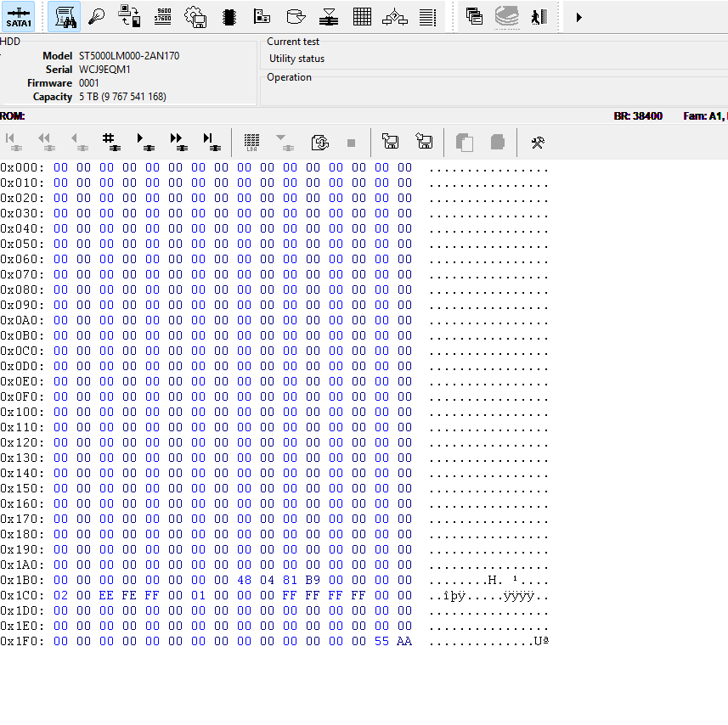Click the refresh/reload data icon
This screenshot has width=728, height=725.
[x=320, y=142]
